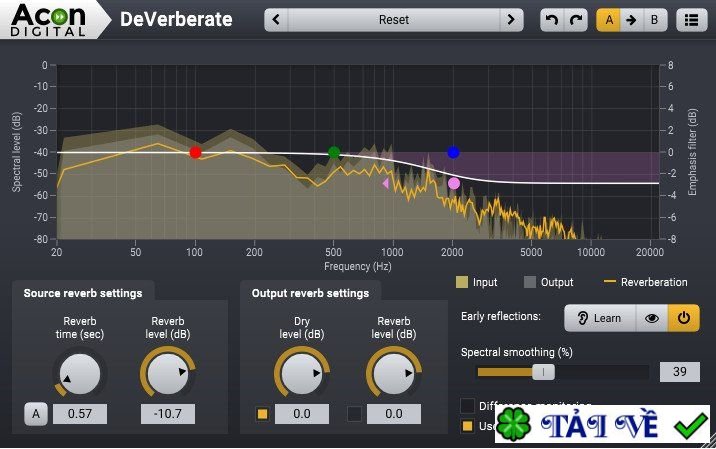Edit the reverb time value 0.57

80,414
